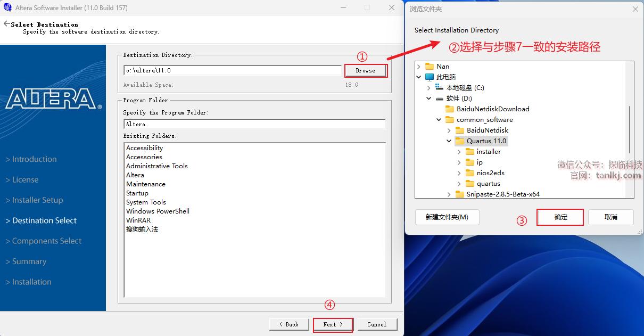
Task: Click the Program Folder name field
Action: click(254, 124)
